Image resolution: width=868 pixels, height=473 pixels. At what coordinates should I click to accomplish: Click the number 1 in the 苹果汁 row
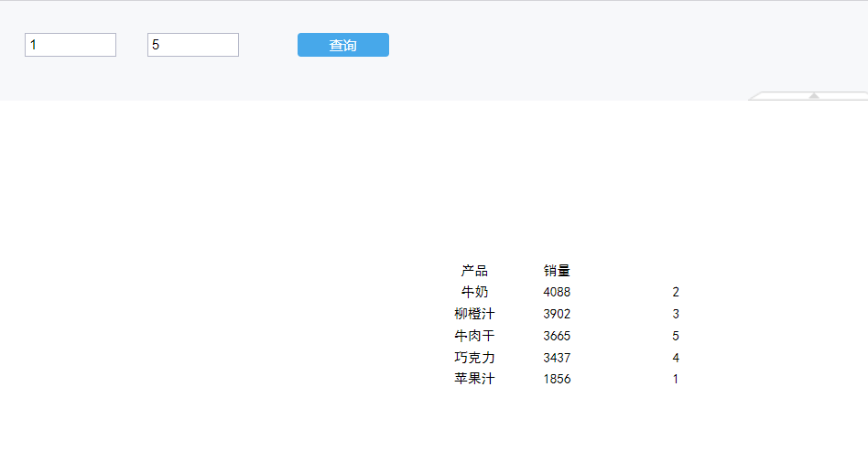(x=676, y=379)
